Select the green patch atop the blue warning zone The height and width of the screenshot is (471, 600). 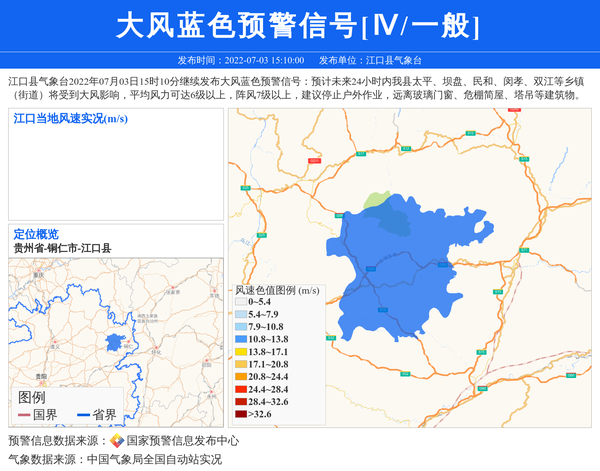coord(379,200)
